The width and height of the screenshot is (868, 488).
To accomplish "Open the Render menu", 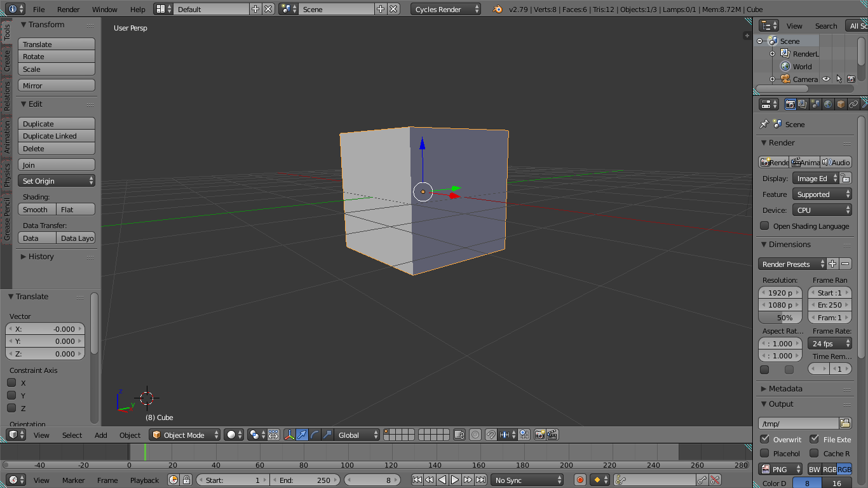I will point(68,10).
